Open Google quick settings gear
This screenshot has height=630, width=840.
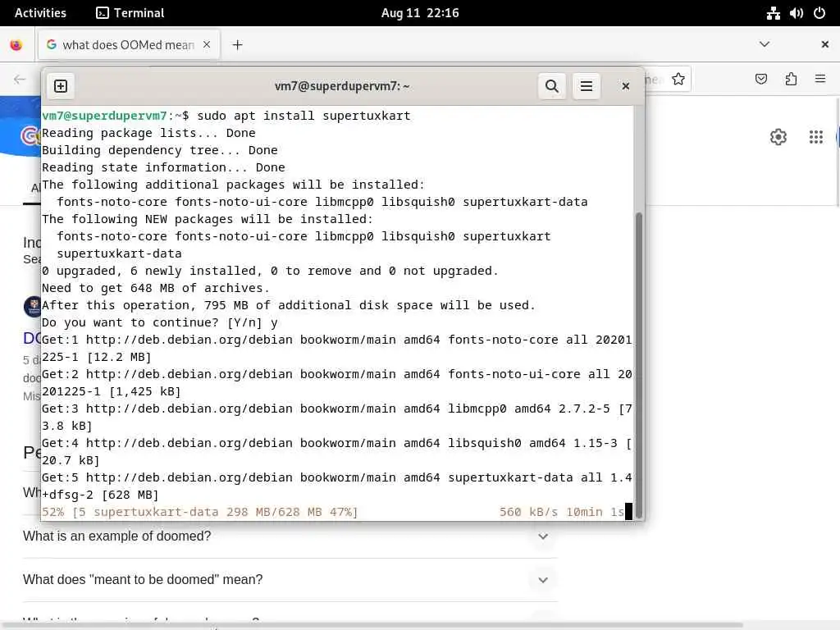(778, 137)
